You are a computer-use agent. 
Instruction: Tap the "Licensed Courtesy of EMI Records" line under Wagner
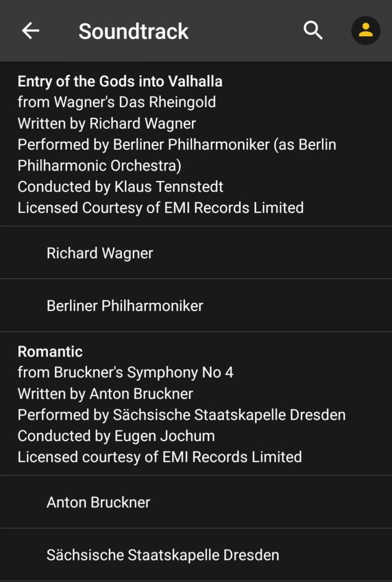(x=161, y=208)
